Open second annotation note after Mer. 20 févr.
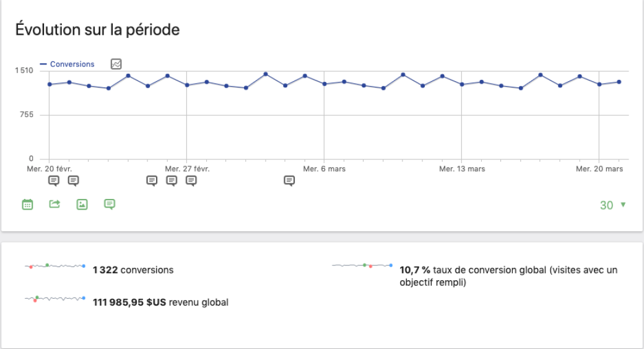 click(x=74, y=181)
